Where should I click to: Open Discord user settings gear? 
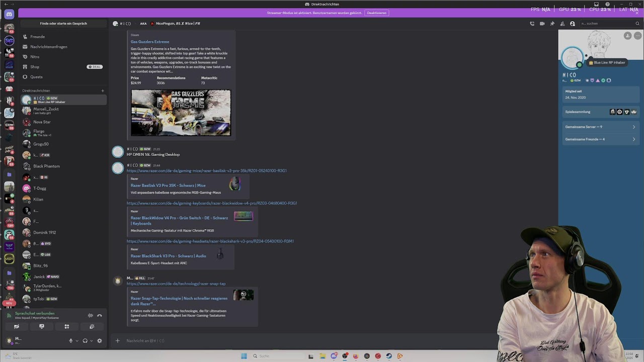point(100,341)
